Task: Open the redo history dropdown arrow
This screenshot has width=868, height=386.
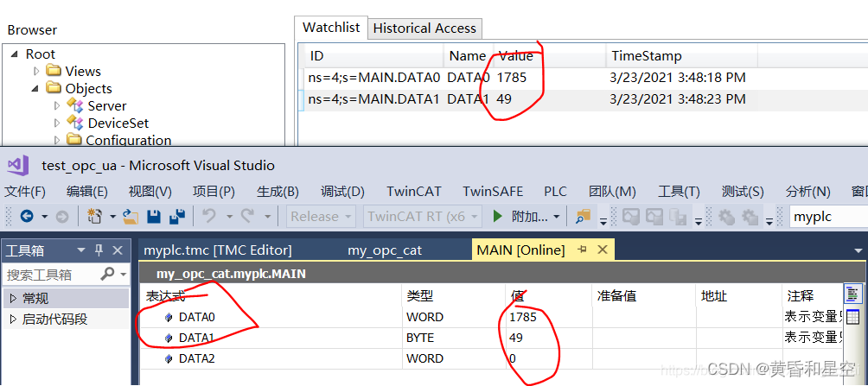Action: [267, 217]
